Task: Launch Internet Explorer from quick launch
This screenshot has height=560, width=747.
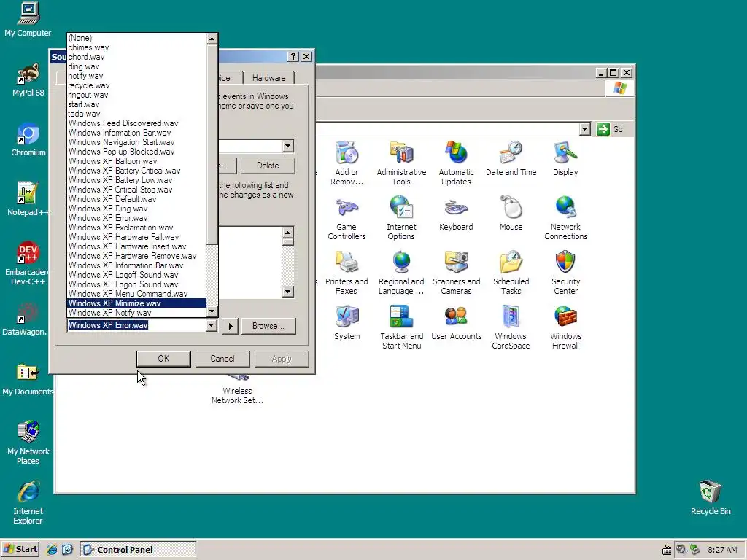Action: pos(52,549)
